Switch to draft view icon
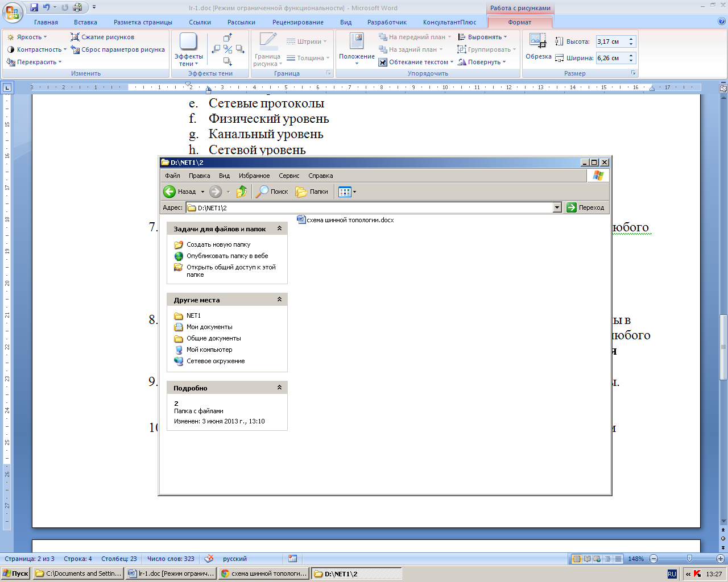The image size is (728, 582). click(x=618, y=559)
